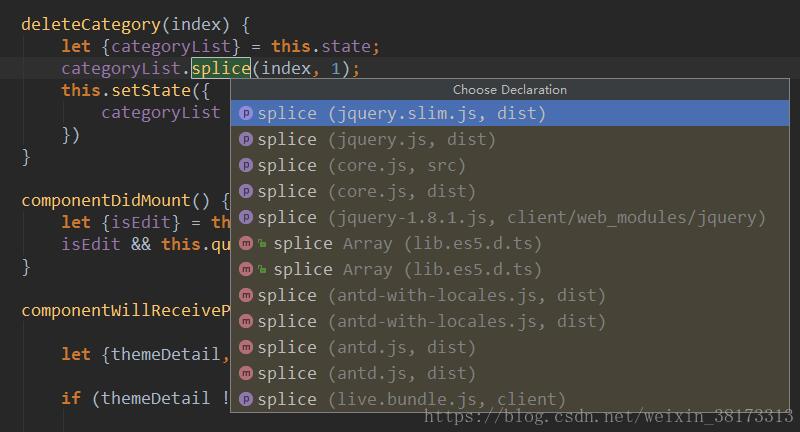Click property icon beside jquery.js, dist entry

pos(246,139)
